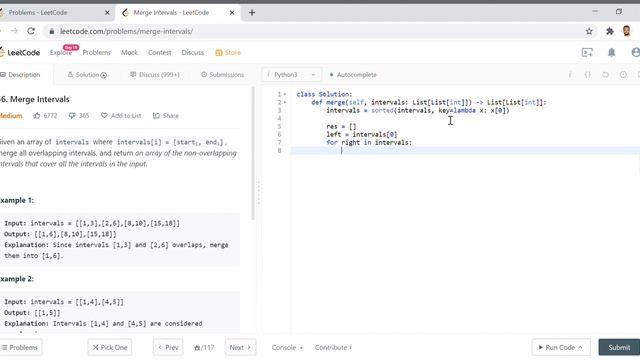640x360 pixels.
Task: Close the Merge Intervals tab
Action: (232, 13)
